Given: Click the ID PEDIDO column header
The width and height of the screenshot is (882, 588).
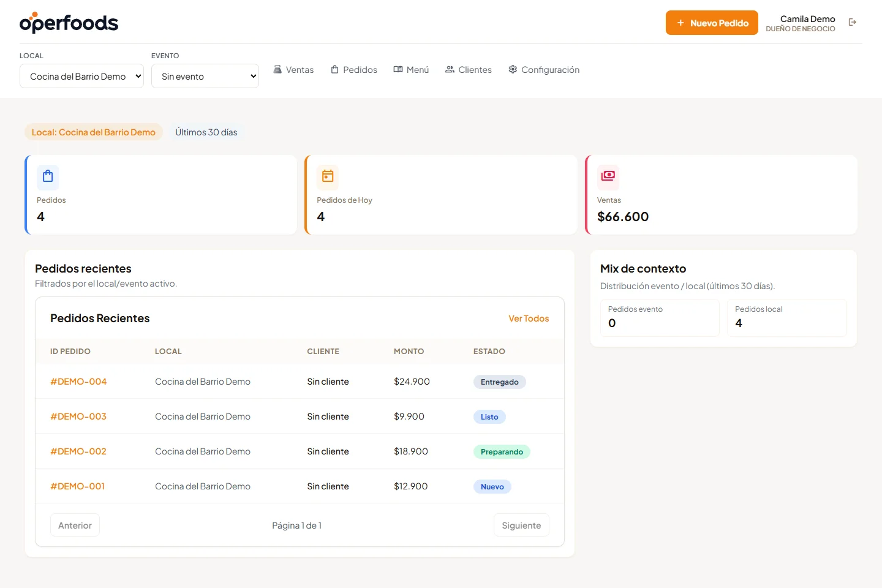Looking at the screenshot, I should coord(70,352).
